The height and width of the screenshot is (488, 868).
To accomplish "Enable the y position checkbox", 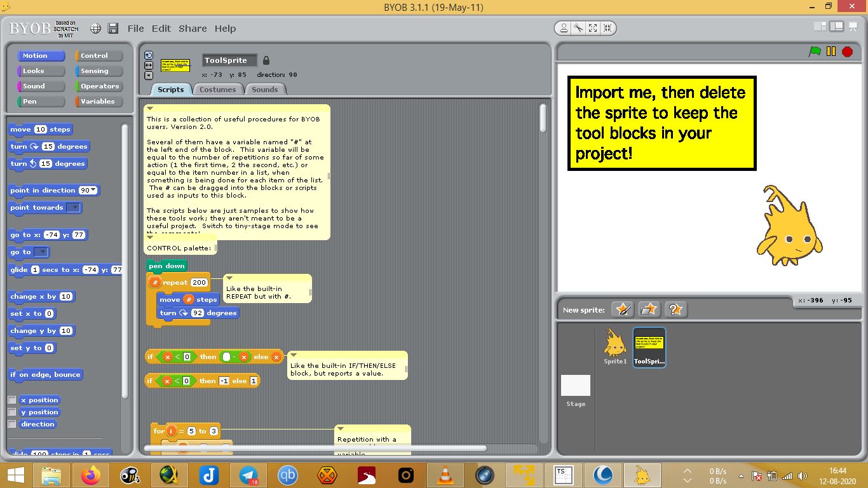I will tap(11, 412).
